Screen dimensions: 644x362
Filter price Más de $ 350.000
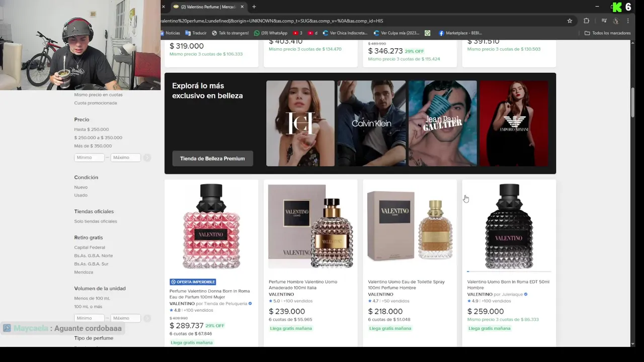93,146
